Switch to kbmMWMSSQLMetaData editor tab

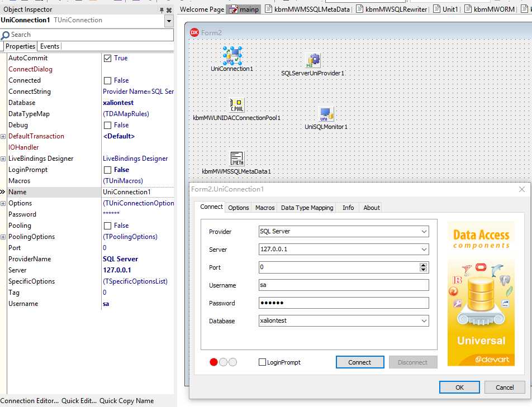click(x=308, y=9)
